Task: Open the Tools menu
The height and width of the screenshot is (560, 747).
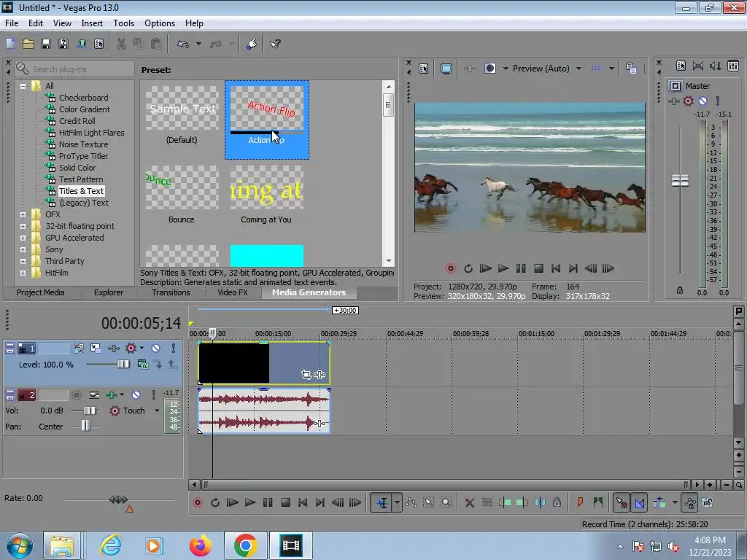Action: tap(123, 23)
